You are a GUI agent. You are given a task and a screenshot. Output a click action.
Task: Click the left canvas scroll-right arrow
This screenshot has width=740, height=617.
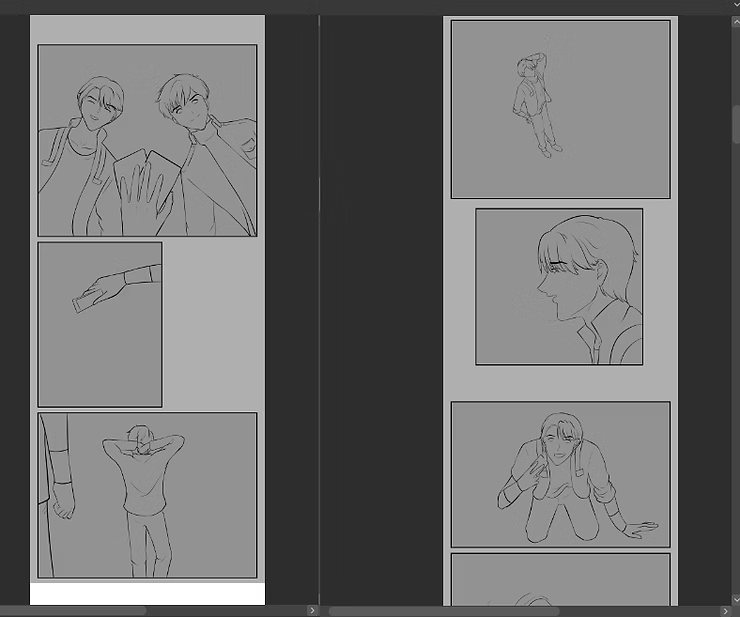(x=312, y=610)
